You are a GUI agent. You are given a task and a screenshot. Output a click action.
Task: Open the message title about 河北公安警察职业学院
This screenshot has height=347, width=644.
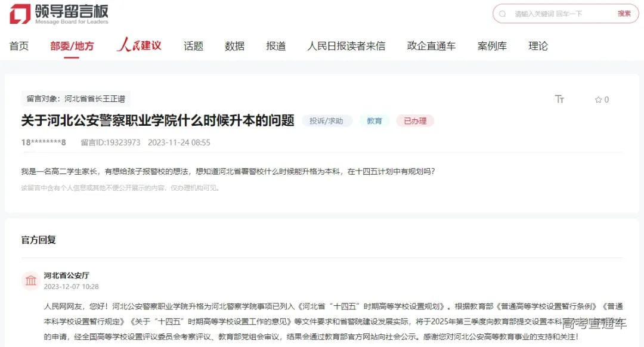pos(154,120)
